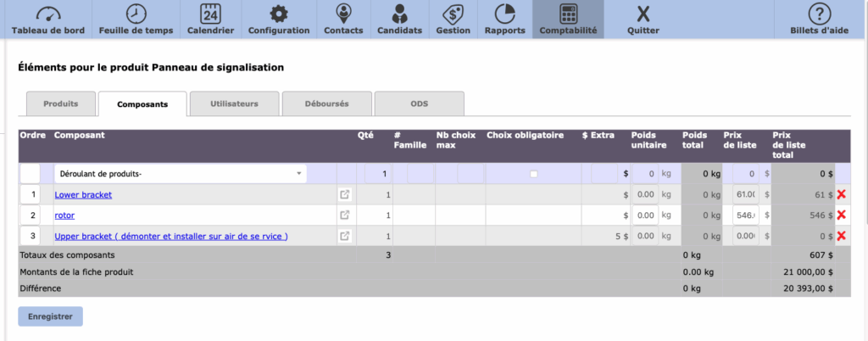The height and width of the screenshot is (341, 868).
Task: Open Upper bracket in external window icon
Action: (345, 236)
